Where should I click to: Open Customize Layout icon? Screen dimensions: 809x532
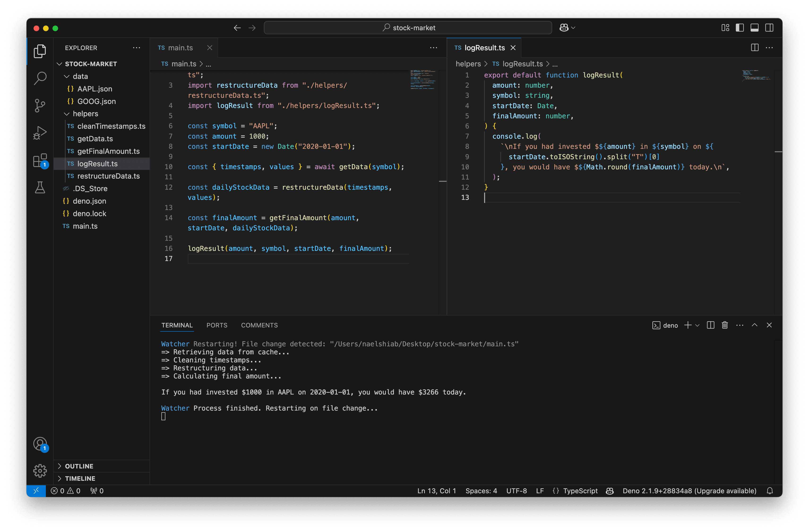coord(725,28)
